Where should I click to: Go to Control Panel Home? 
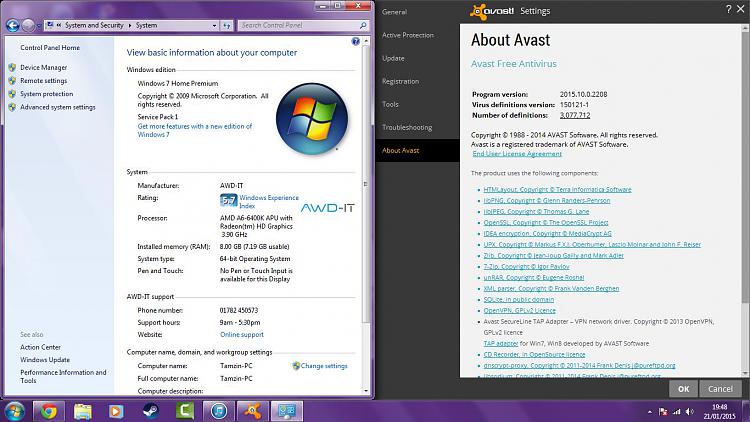coord(50,48)
